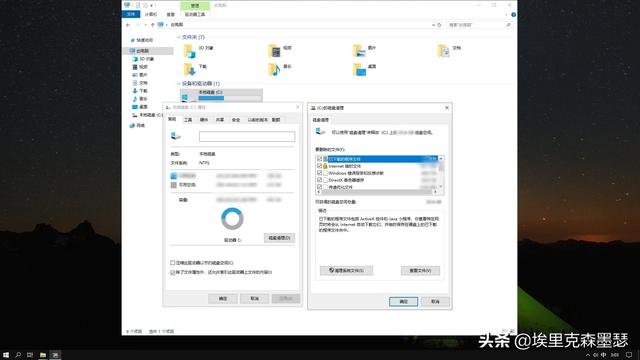Click the volume label input field

click(247, 137)
